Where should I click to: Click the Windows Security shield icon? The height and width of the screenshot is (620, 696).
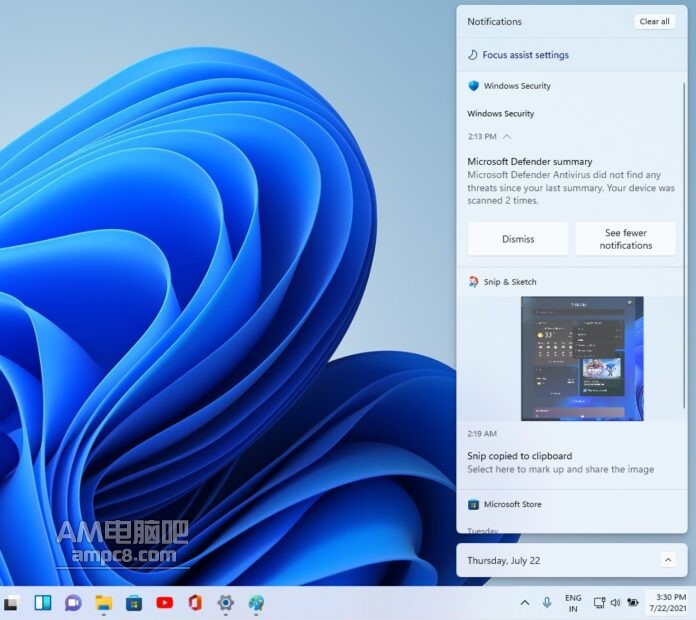474,86
